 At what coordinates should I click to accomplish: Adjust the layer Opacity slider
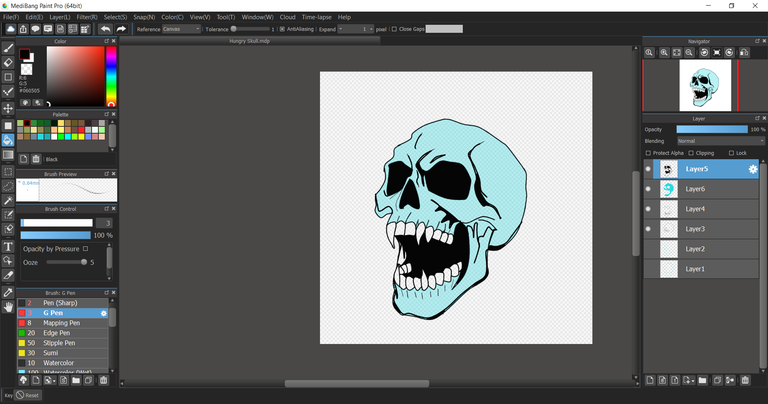click(x=712, y=129)
